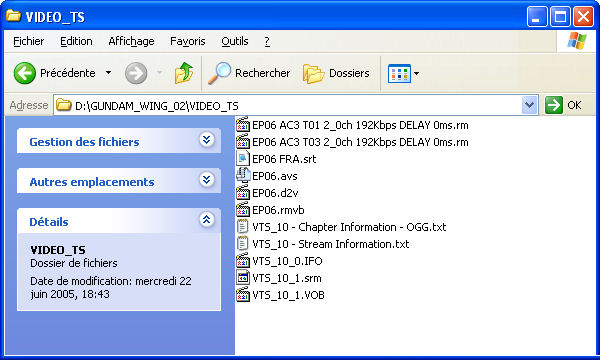Open the Fichier menu
Image resolution: width=600 pixels, height=360 pixels.
click(x=28, y=41)
